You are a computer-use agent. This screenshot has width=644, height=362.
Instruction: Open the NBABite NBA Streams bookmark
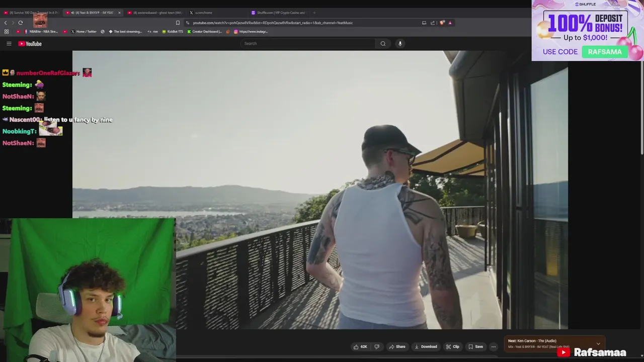(41, 32)
